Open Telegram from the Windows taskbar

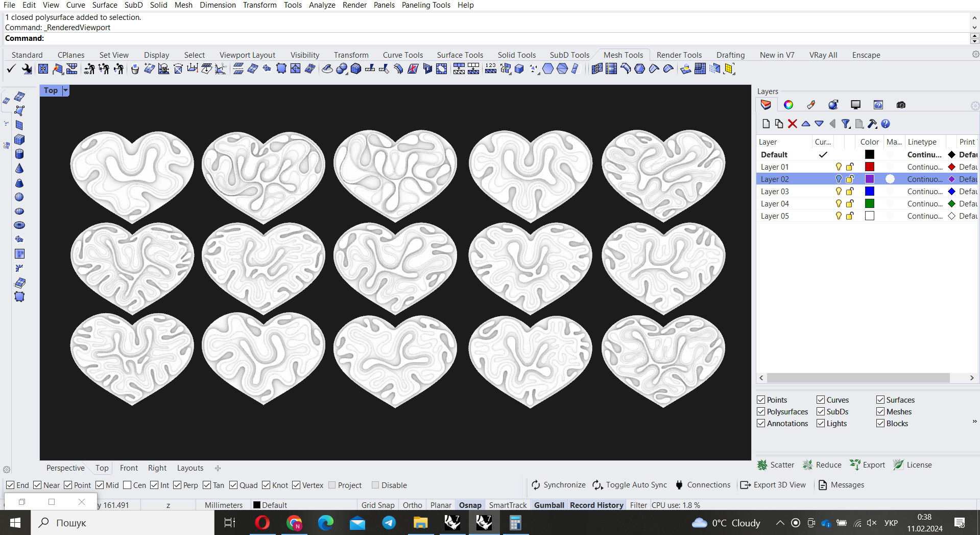click(x=389, y=523)
